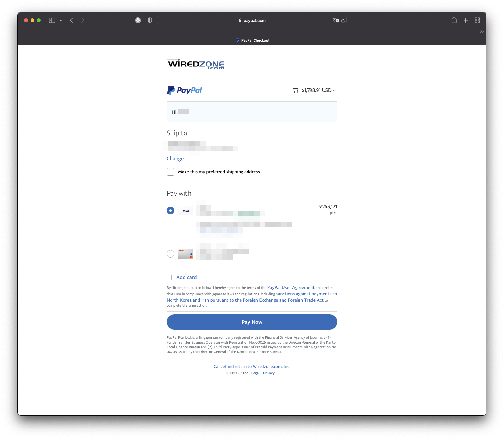Click the extension icon left of shield
Image resolution: width=504 pixels, height=438 pixels.
click(x=138, y=20)
